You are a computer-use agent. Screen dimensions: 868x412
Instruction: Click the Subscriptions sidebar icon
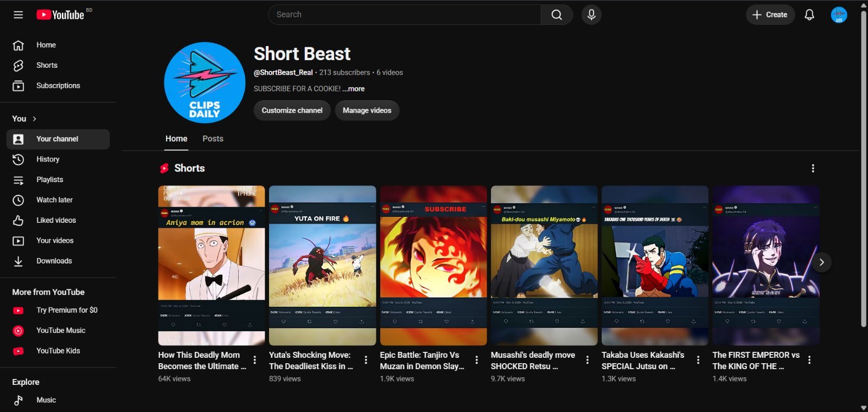[18, 86]
